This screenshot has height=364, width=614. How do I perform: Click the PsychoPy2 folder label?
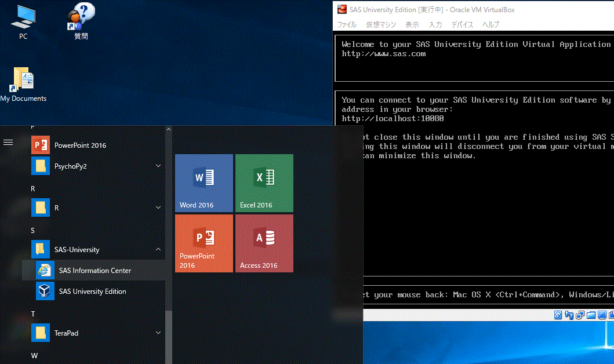[x=71, y=166]
